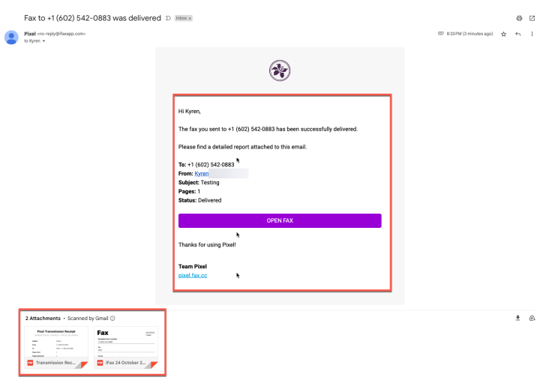Click the timestamp '8:33 PM (3 minutes ago)'
The height and width of the screenshot is (392, 540).
pyautogui.click(x=469, y=34)
